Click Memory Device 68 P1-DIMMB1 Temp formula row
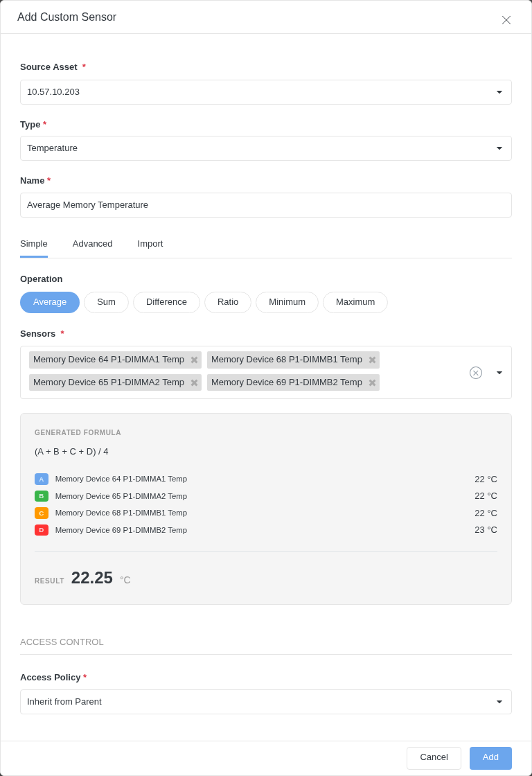Screen dimensions: 532x776 point(266,513)
